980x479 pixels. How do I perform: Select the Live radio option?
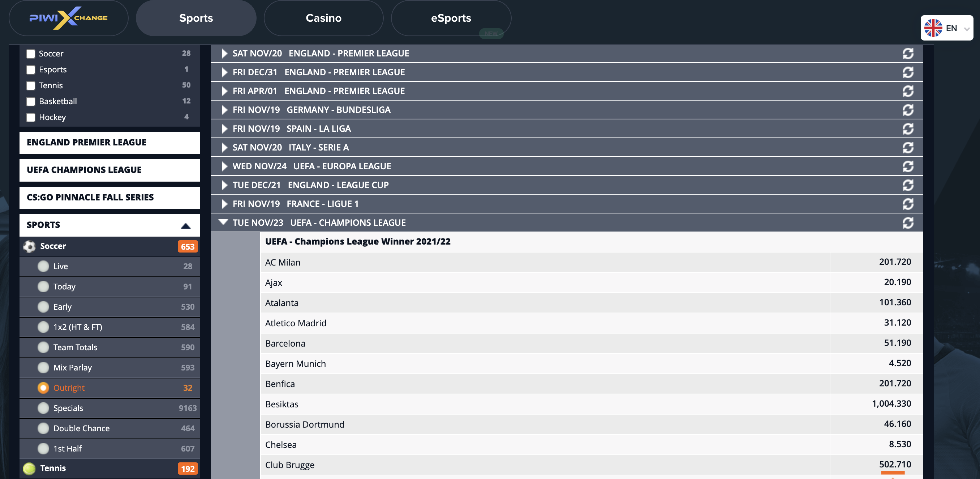[43, 267]
